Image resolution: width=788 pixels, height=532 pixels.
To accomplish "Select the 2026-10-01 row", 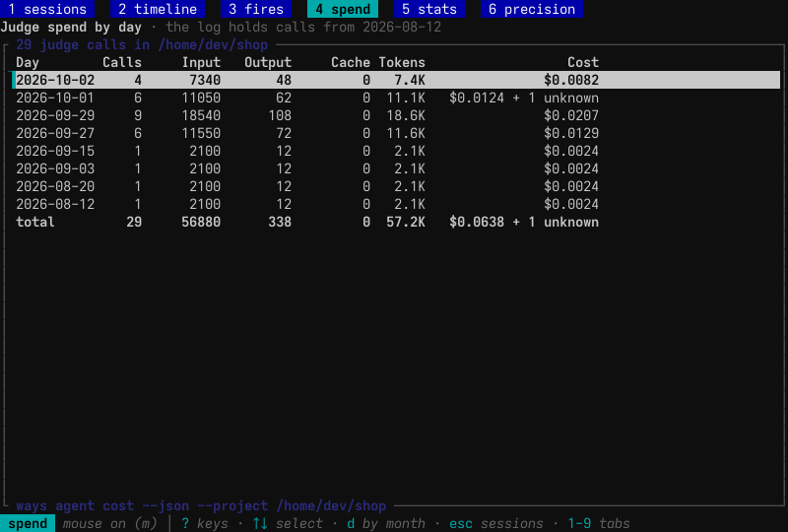I will point(396,98).
